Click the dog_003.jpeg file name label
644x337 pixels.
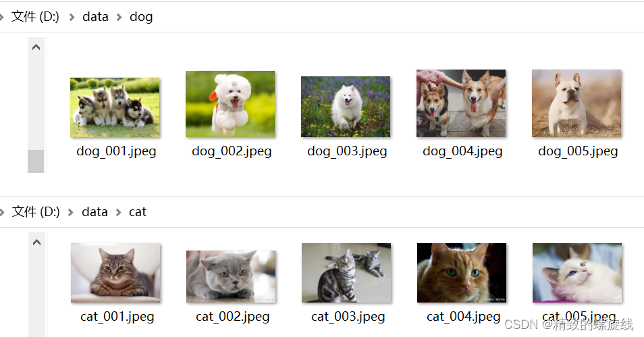click(347, 151)
